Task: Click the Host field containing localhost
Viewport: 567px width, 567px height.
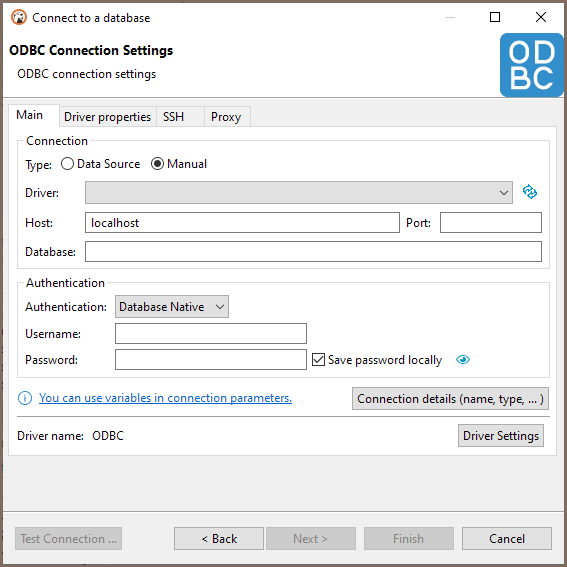Action: pos(242,223)
